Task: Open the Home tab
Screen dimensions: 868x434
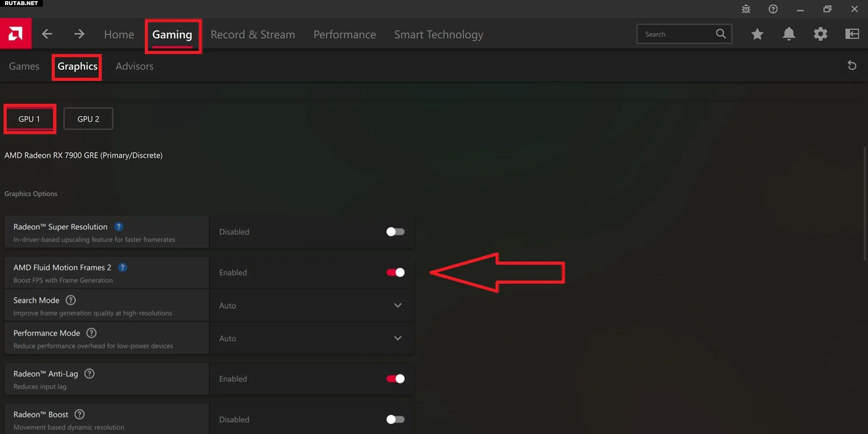Action: pos(119,34)
